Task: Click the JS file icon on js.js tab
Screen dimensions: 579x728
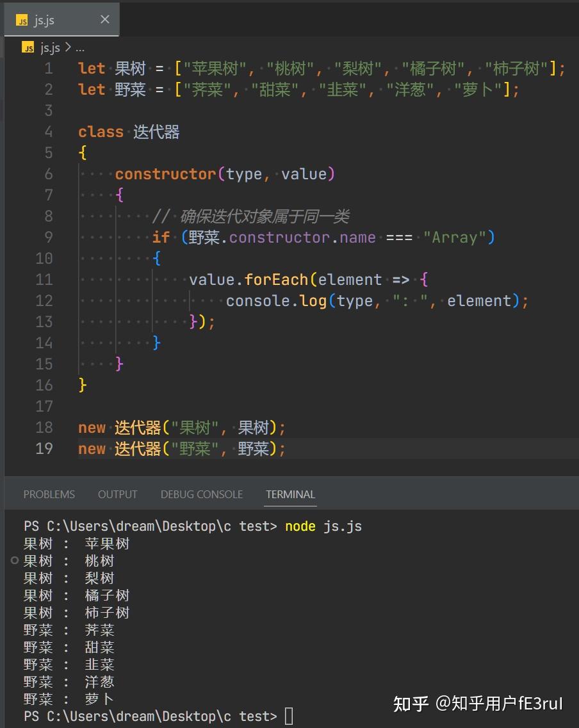Action: 22,20
